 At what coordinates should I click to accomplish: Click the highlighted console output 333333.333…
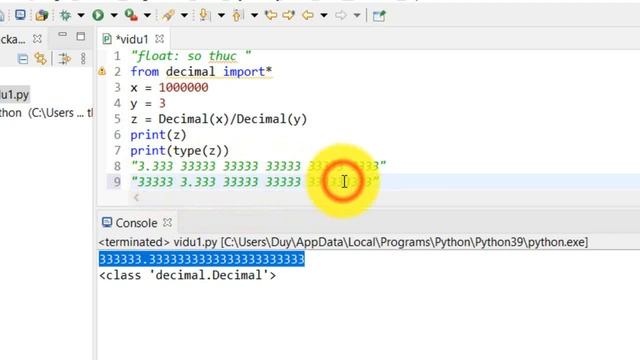(x=202, y=259)
